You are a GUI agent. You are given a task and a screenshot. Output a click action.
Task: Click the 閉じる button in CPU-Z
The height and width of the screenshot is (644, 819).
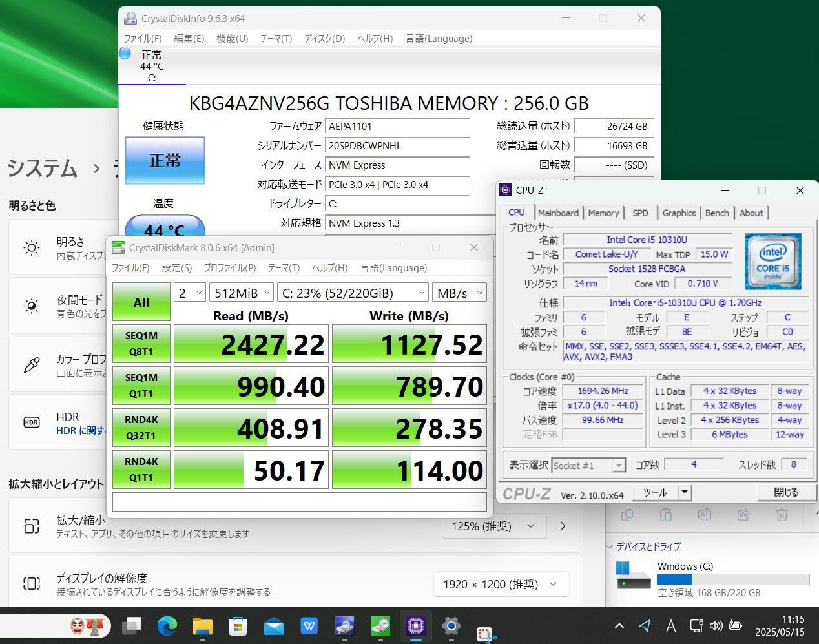[x=785, y=492]
